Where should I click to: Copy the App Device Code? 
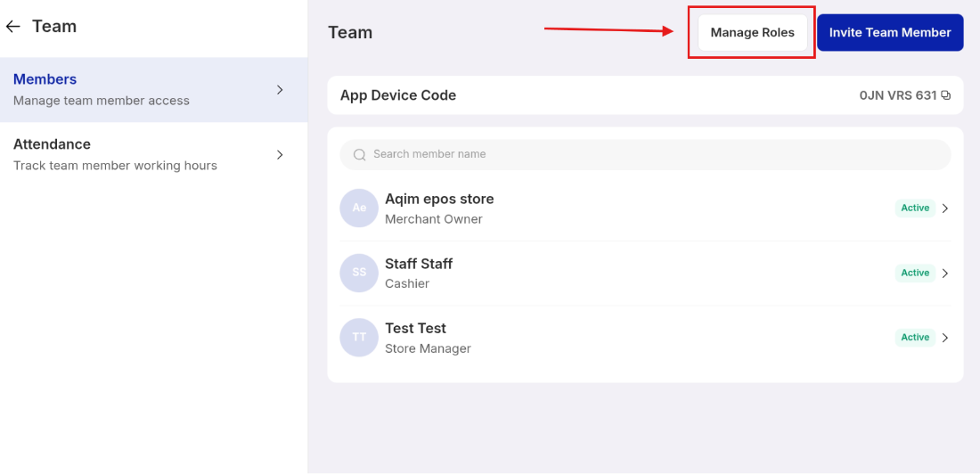click(x=945, y=95)
